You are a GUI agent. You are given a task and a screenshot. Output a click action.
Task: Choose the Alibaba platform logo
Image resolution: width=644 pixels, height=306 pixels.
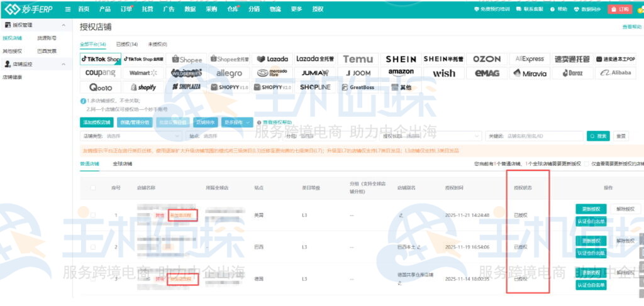tap(615, 73)
